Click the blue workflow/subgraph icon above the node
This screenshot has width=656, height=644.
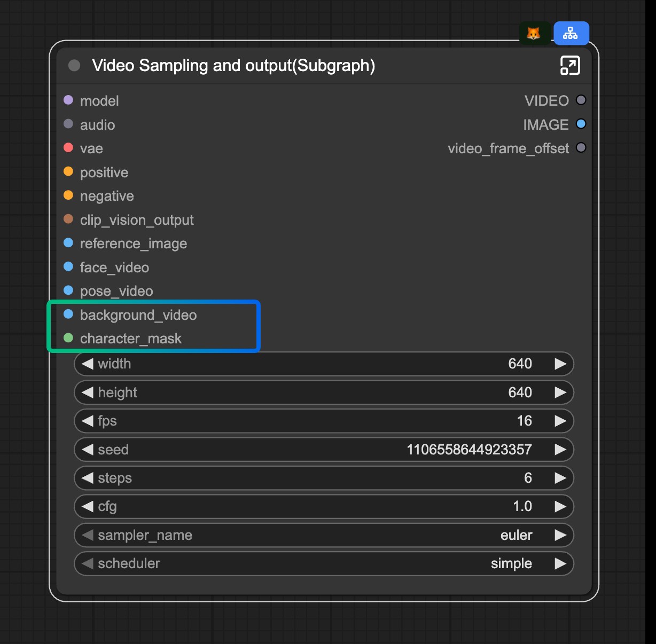click(571, 33)
